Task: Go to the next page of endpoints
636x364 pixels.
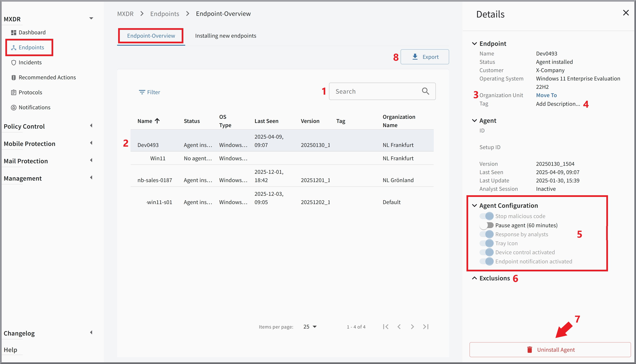Action: 412,327
